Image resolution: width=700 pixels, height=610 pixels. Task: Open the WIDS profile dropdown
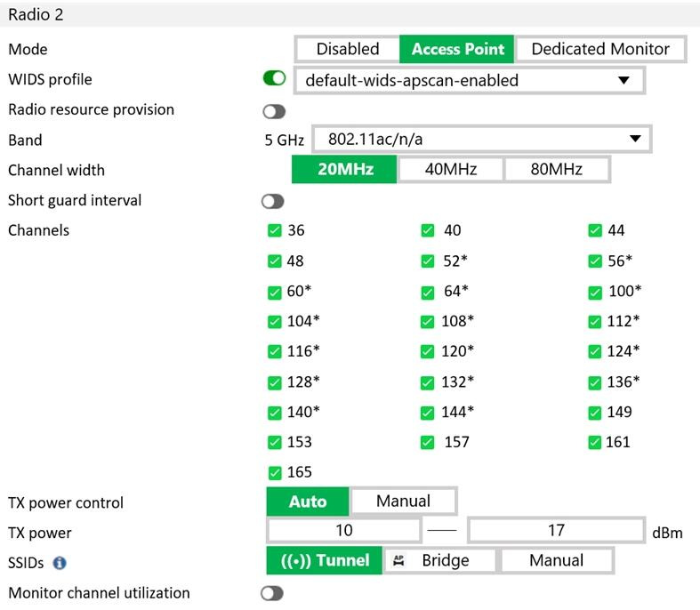coord(469,80)
